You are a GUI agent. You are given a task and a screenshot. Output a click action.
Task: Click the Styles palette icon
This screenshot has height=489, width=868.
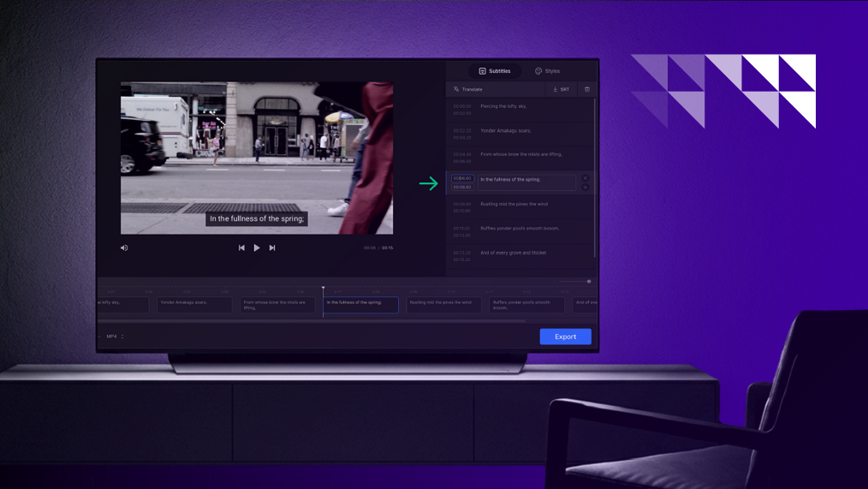538,71
